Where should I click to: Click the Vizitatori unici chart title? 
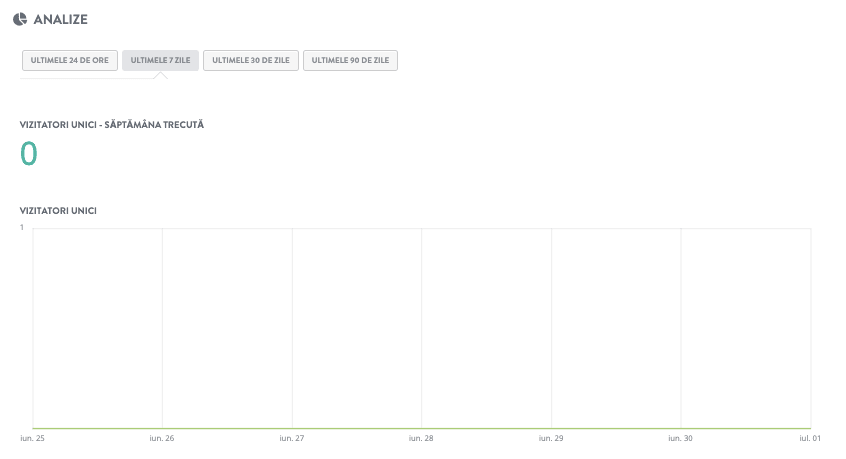pos(58,211)
